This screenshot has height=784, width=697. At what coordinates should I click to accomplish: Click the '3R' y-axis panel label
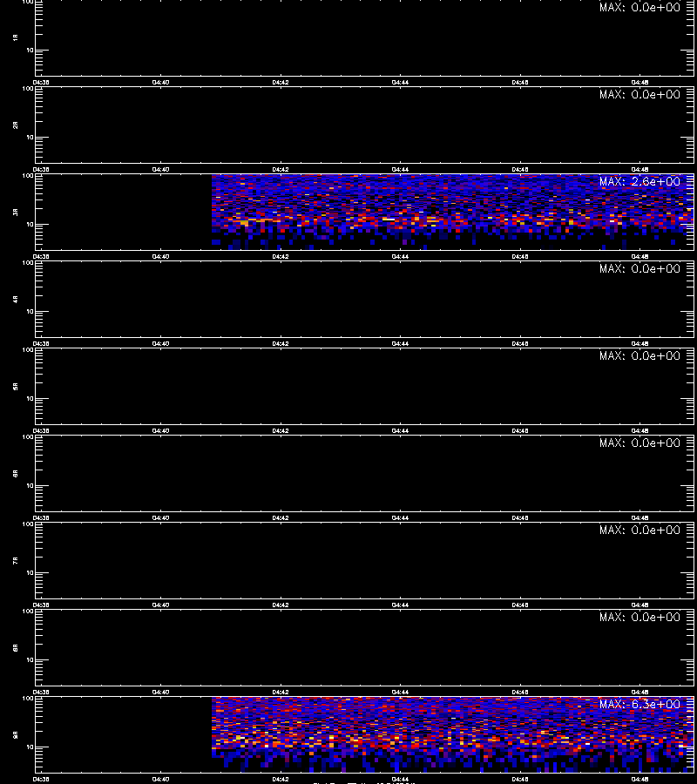(x=16, y=212)
